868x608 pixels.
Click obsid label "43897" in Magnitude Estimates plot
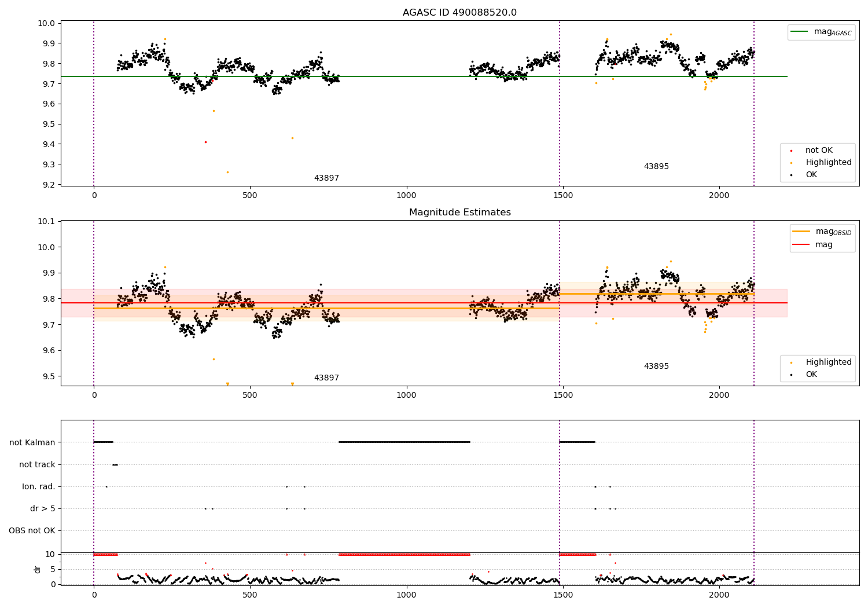(326, 378)
